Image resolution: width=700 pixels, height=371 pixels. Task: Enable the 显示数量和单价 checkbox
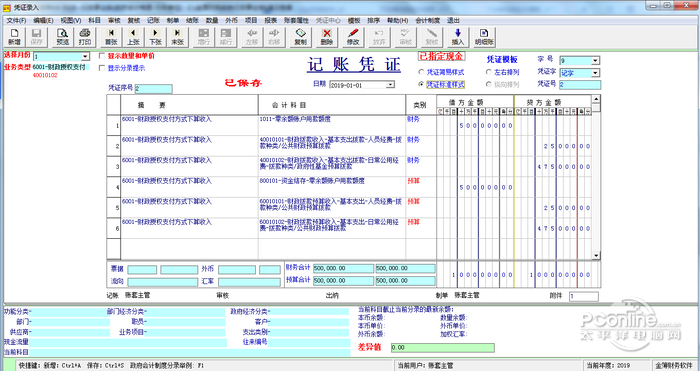102,56
